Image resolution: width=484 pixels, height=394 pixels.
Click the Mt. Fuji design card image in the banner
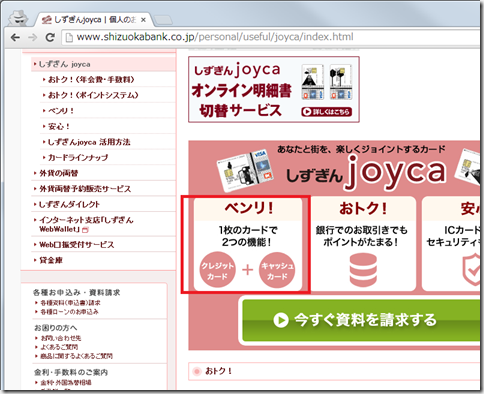(x=313, y=82)
